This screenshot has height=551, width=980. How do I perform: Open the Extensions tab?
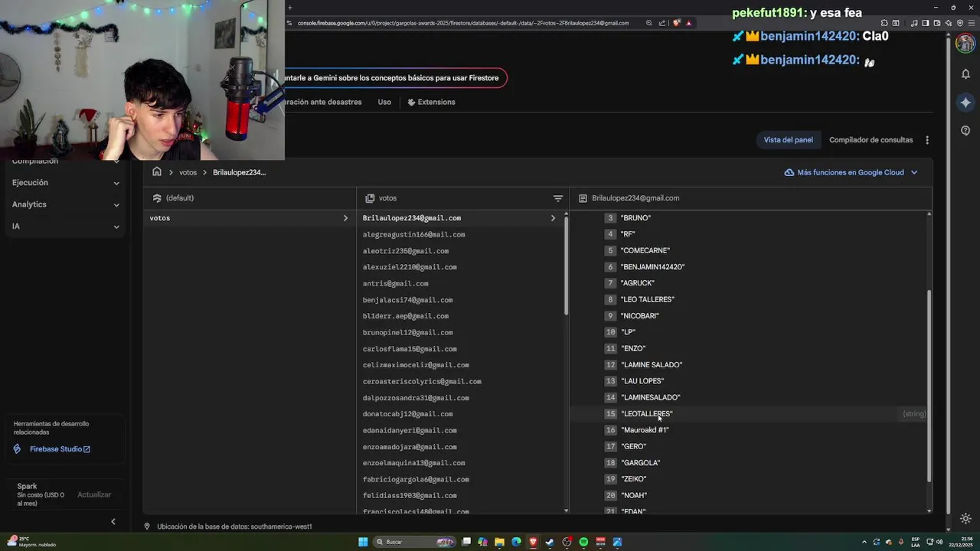click(x=431, y=102)
